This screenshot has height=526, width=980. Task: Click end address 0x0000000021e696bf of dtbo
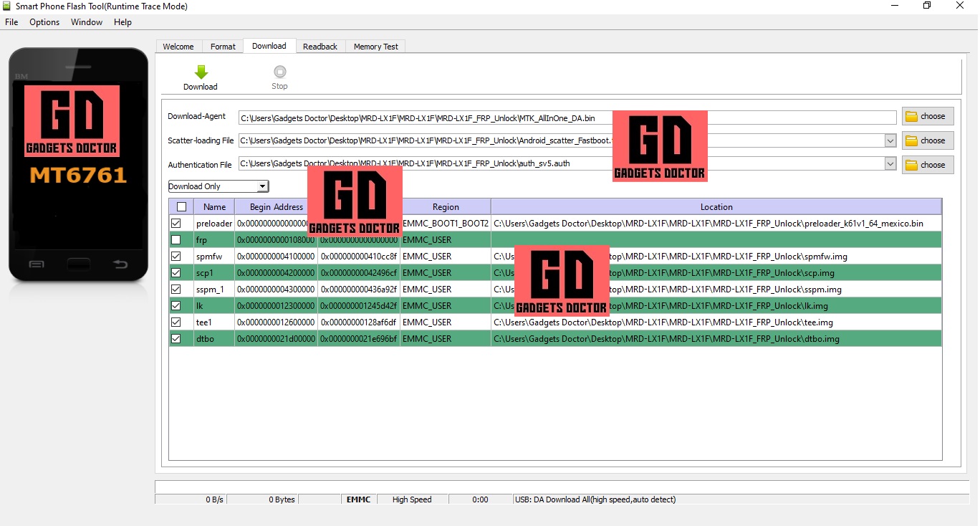(359, 339)
